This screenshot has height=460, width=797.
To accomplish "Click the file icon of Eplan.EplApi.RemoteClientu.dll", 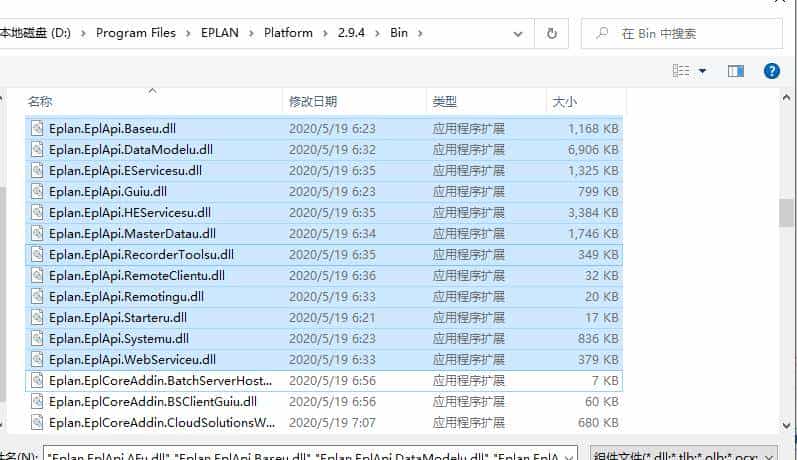I will click(37, 275).
